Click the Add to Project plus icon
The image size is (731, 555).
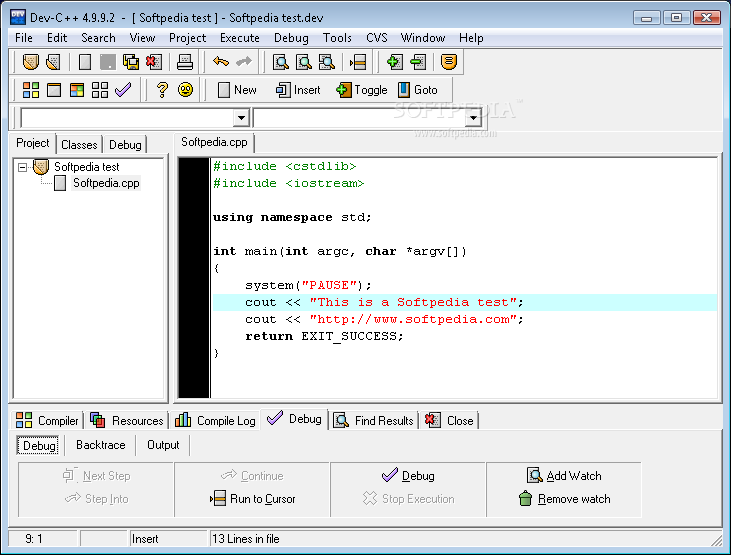click(394, 62)
